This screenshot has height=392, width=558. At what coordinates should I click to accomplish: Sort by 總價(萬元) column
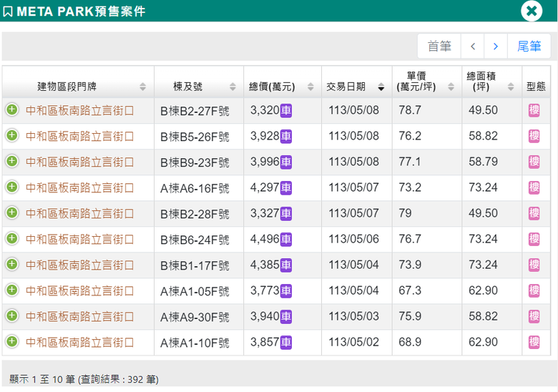click(283, 82)
